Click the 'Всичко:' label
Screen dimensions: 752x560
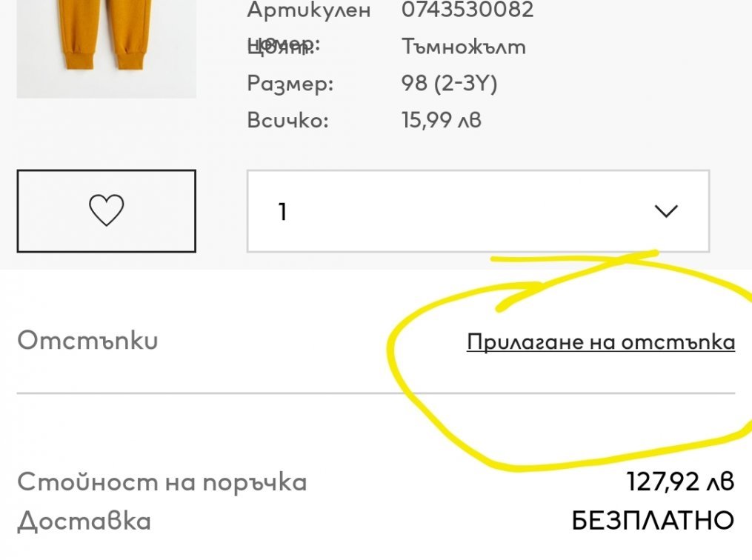click(x=287, y=120)
